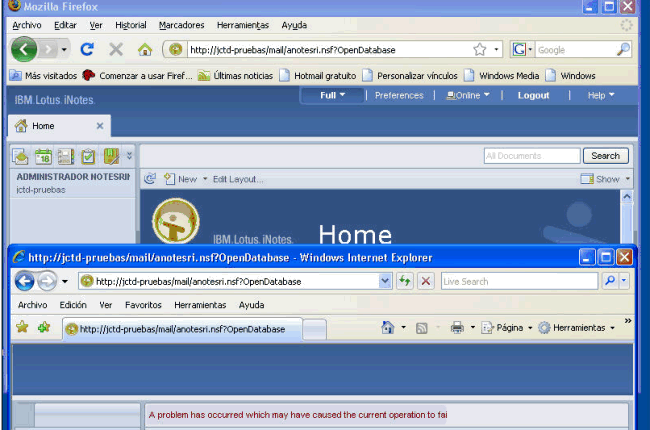Stop loading in Internet Explorer
The width and height of the screenshot is (650, 430).
(x=426, y=282)
